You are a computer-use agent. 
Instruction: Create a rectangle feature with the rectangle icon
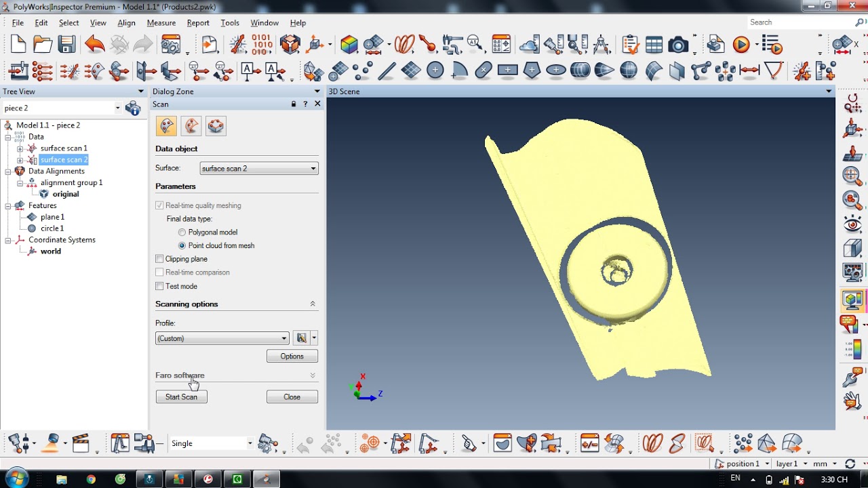507,70
